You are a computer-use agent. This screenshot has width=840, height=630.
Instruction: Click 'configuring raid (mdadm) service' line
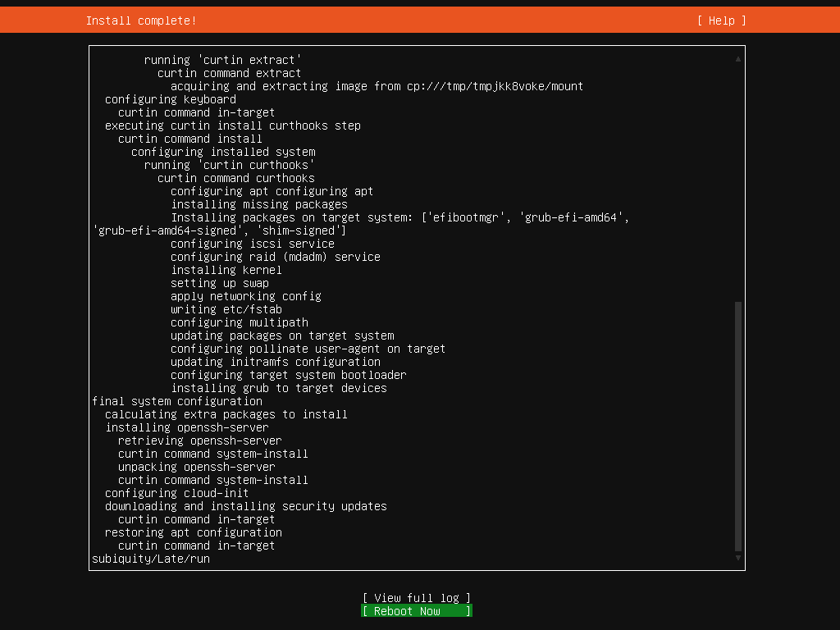point(276,257)
